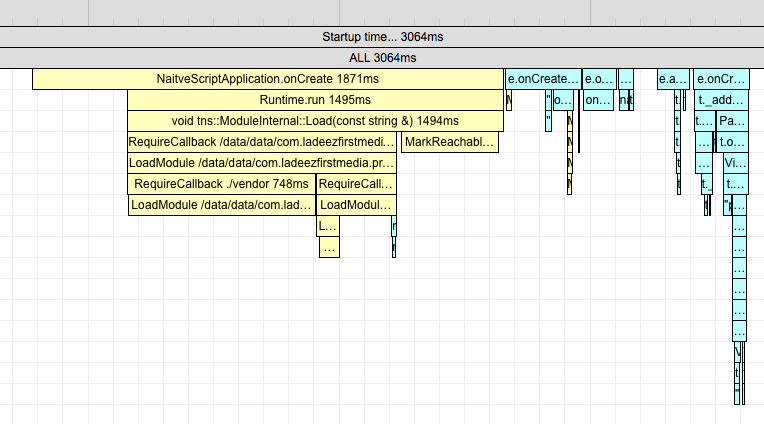Image resolution: width=764 pixels, height=424 pixels.
Task: Select NaitveScriptApplication.onCreate 1871ms frame
Action: (x=267, y=79)
